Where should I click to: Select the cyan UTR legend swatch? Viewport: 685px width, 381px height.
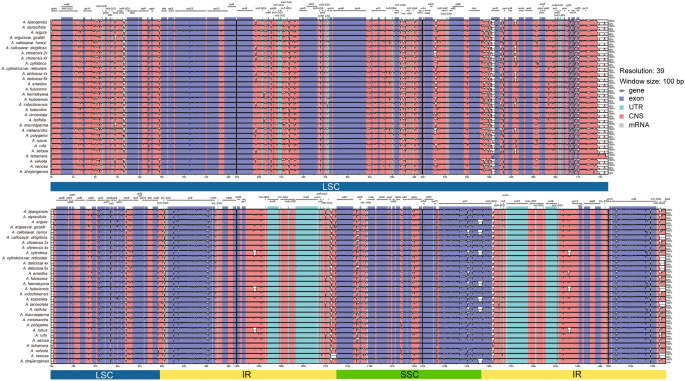click(x=622, y=107)
